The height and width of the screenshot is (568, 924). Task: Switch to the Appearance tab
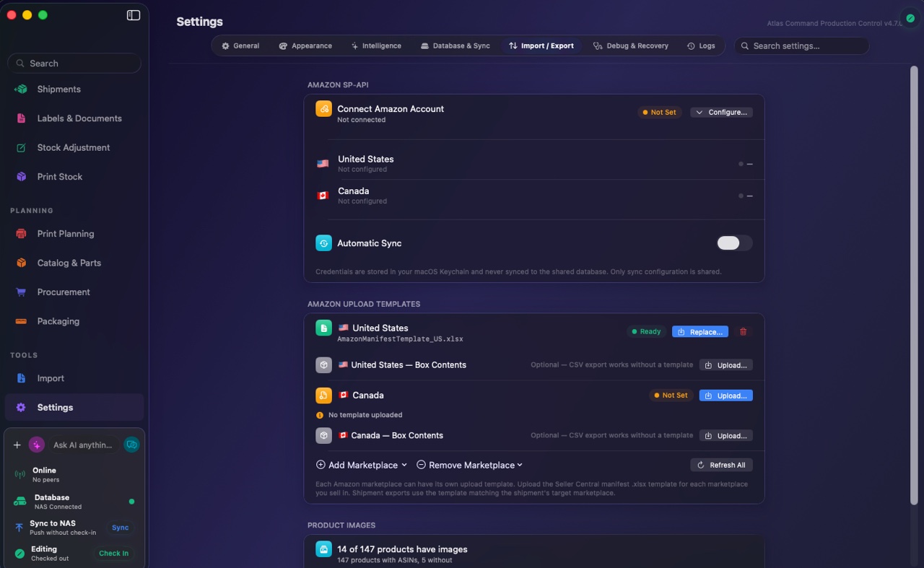(305, 45)
